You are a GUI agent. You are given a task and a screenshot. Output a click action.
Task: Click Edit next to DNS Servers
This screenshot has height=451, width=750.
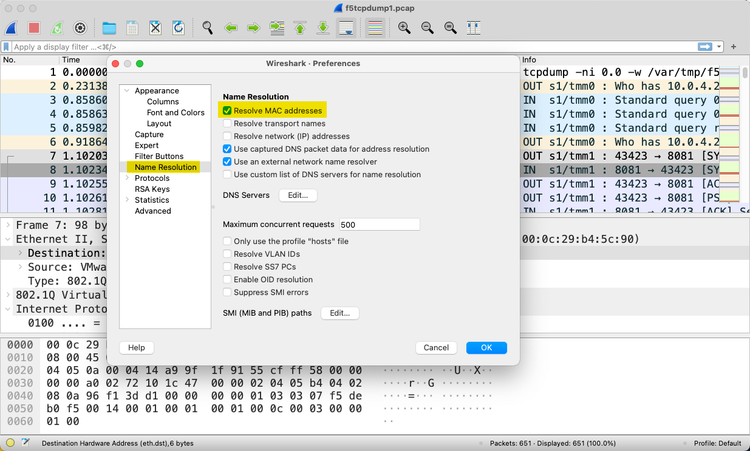point(297,195)
